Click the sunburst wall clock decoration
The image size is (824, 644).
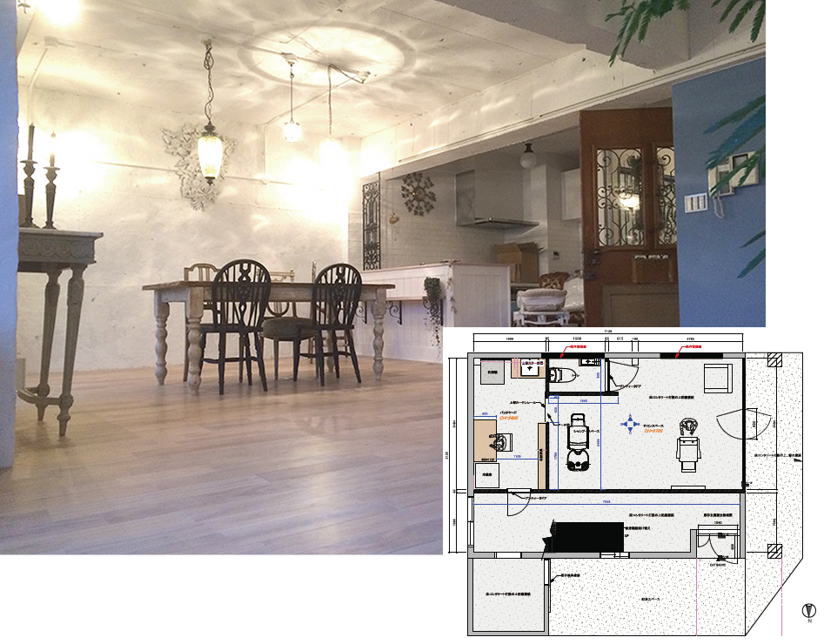click(x=418, y=192)
